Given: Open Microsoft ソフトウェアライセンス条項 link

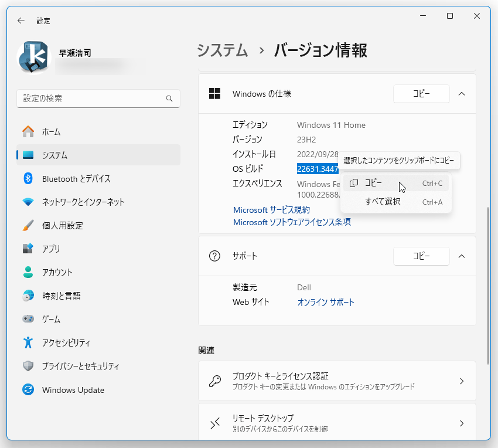Looking at the screenshot, I should pyautogui.click(x=292, y=222).
